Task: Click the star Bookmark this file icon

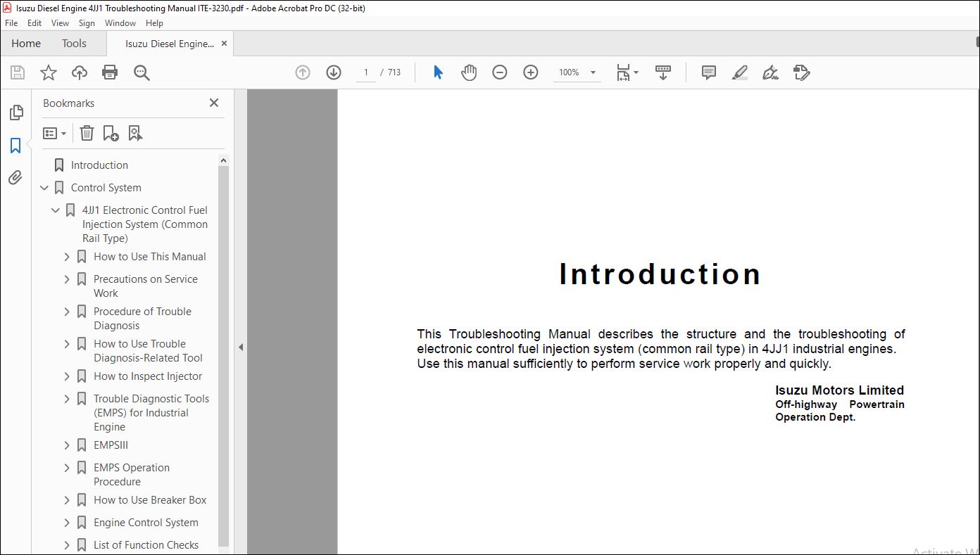Action: (x=48, y=72)
